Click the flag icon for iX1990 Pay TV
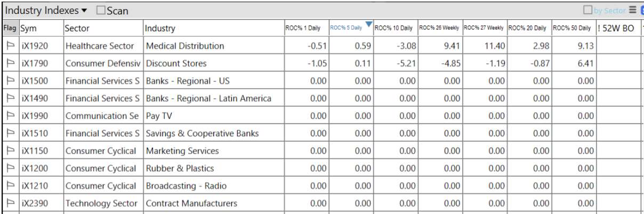The width and height of the screenshot is (644, 214). pos(10,116)
